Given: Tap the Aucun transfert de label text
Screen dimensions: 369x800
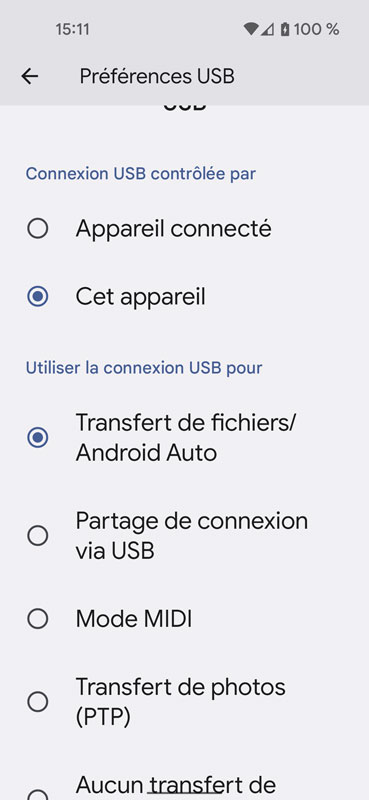Looking at the screenshot, I should [x=176, y=784].
